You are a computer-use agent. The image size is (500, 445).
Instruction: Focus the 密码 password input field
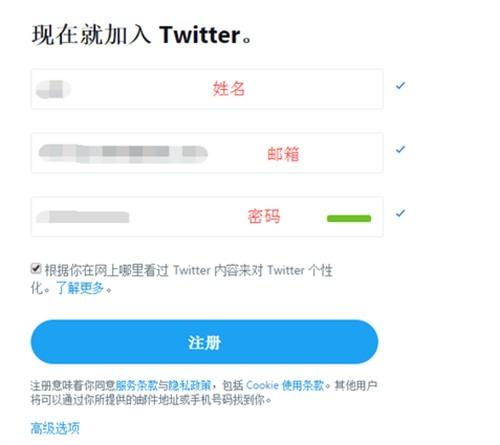207,217
